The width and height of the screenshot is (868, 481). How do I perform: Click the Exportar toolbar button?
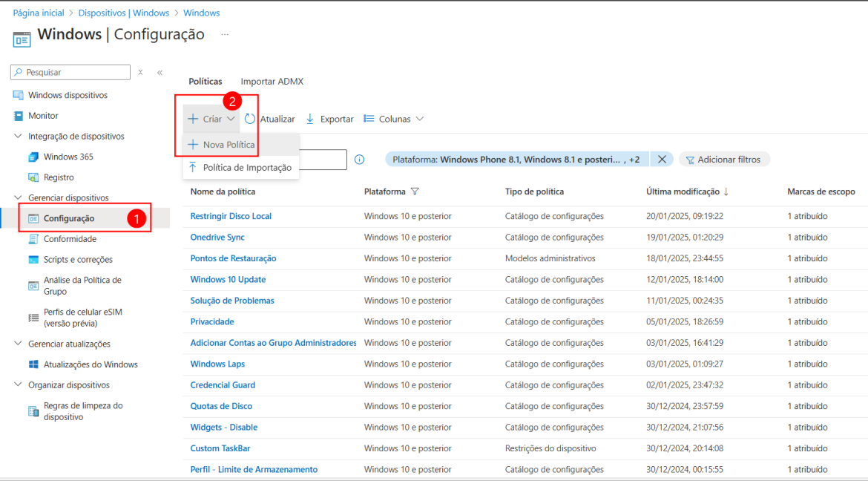click(329, 118)
